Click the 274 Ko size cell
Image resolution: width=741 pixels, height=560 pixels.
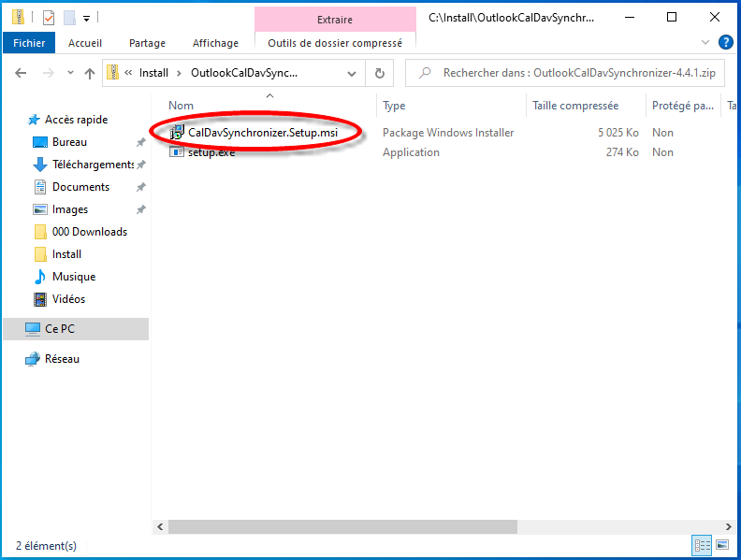point(622,152)
